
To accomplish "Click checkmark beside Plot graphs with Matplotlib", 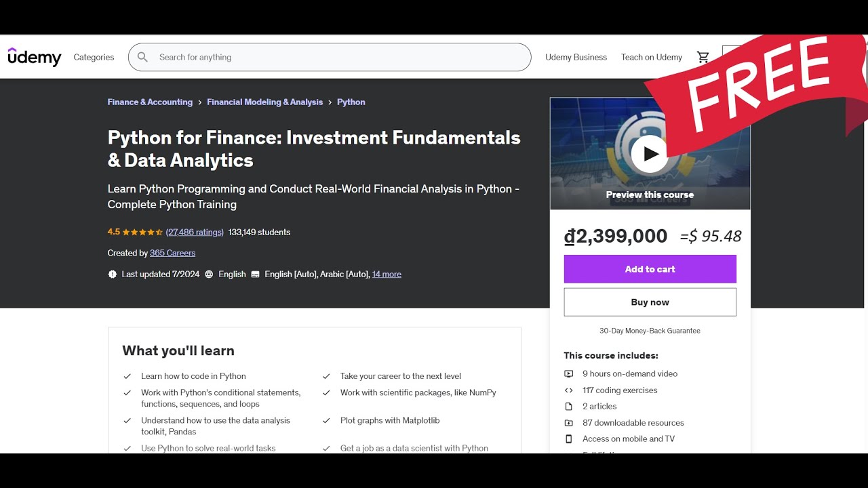I will pos(326,421).
